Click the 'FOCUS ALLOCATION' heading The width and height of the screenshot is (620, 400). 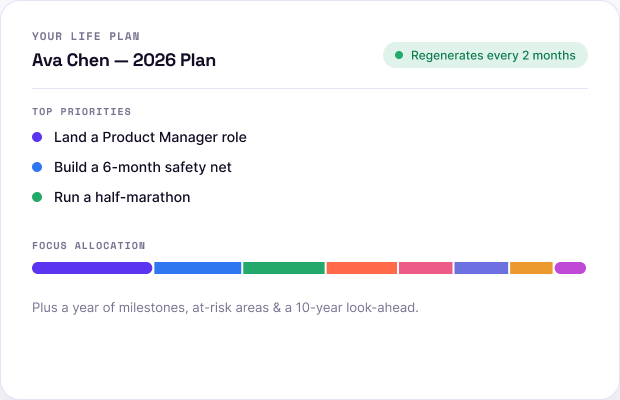pos(89,245)
